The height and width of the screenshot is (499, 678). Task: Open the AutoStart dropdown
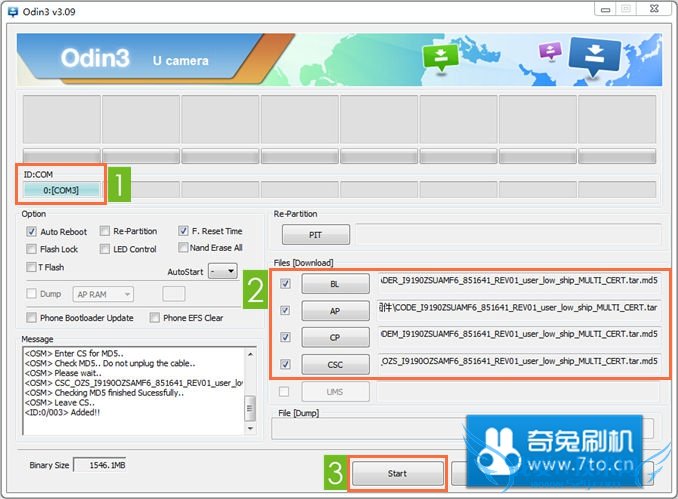pos(223,271)
